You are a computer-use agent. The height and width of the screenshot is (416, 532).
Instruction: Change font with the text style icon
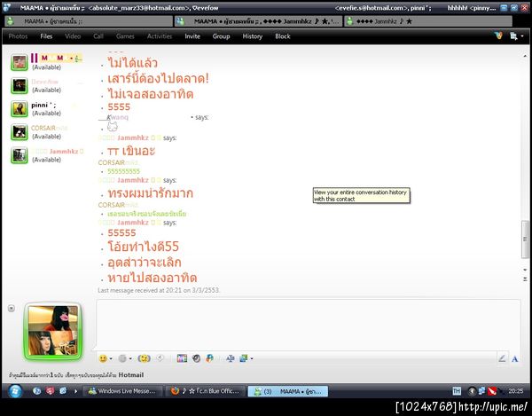pos(231,358)
